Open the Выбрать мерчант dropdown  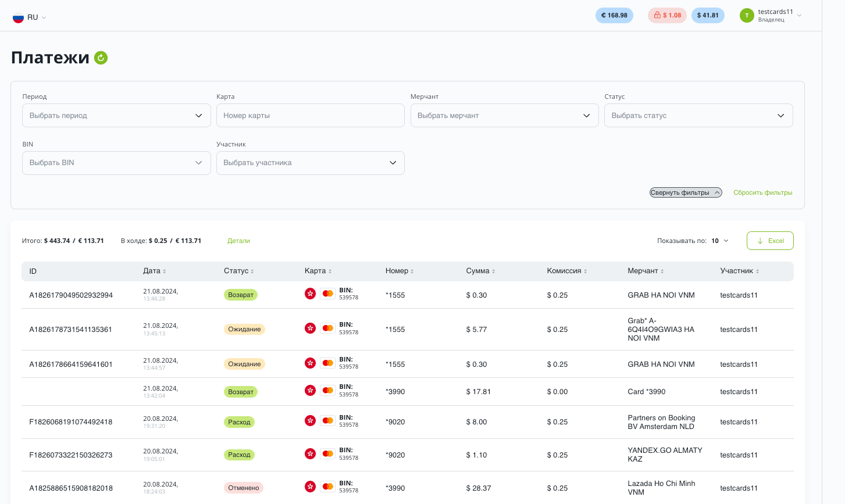(504, 115)
